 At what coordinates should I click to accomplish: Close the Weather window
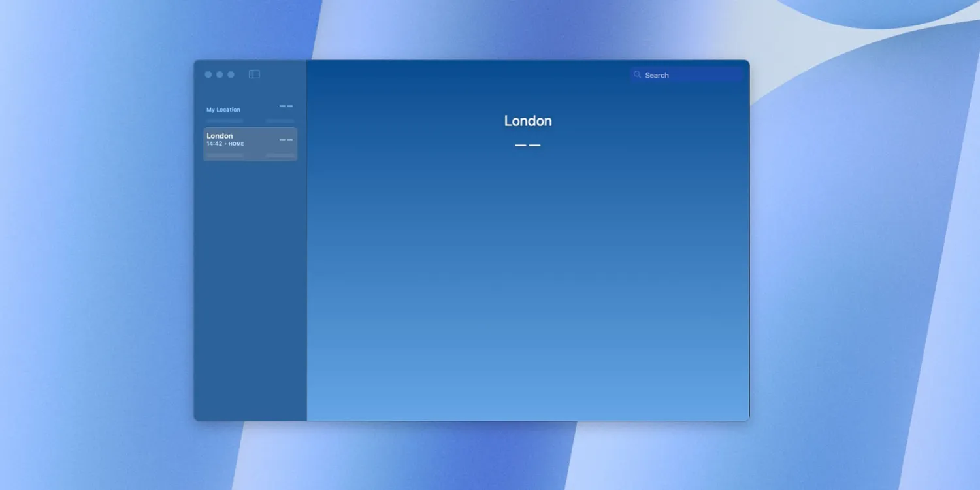[x=208, y=74]
